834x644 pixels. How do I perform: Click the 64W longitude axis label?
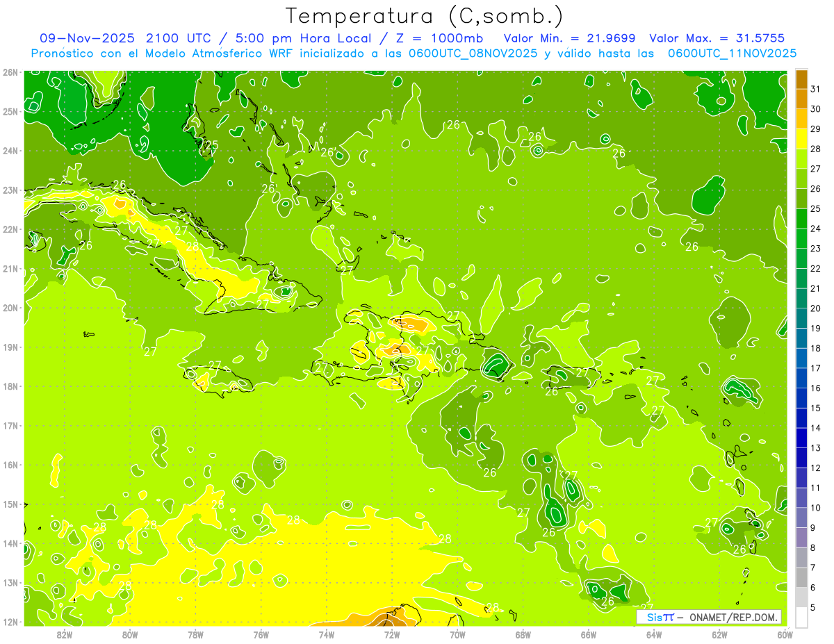point(654,634)
